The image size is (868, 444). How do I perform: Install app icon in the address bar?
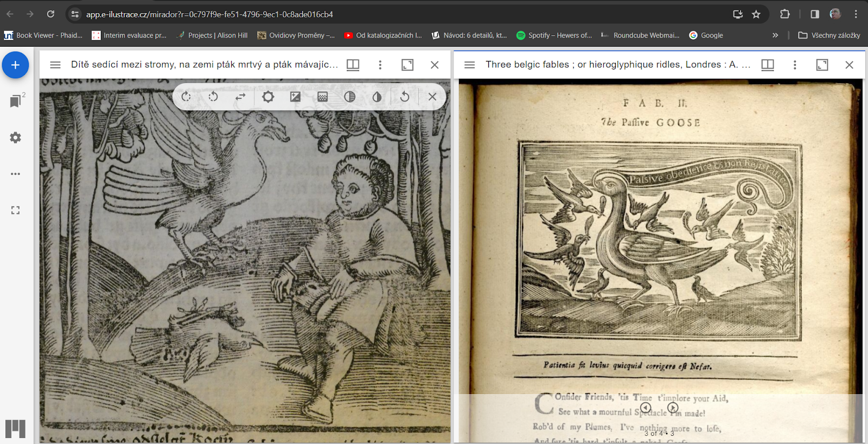[x=738, y=14]
